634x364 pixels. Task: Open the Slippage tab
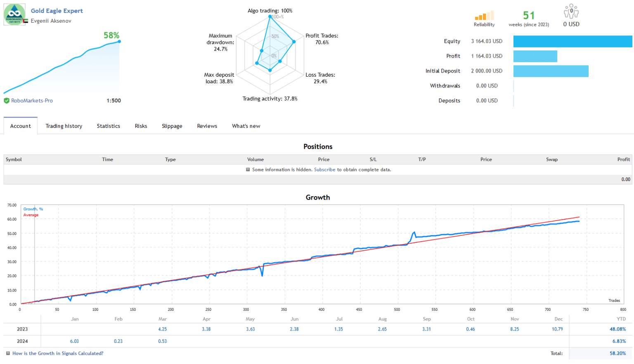(x=172, y=126)
